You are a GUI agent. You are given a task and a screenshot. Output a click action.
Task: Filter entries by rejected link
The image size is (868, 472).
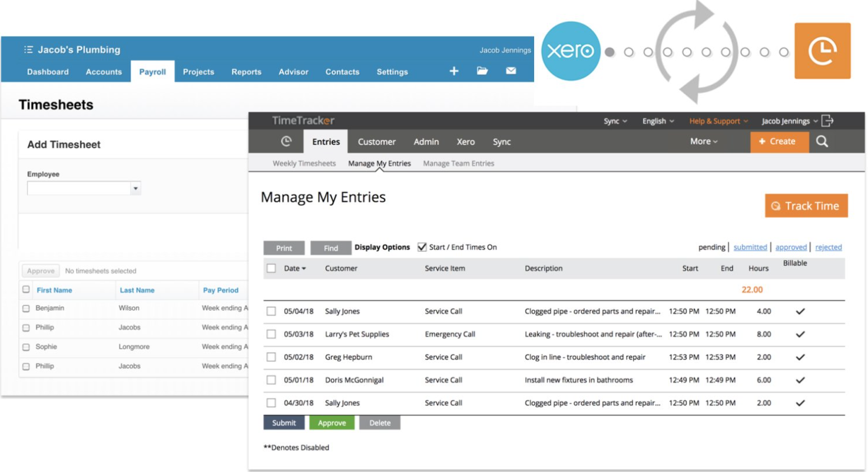pyautogui.click(x=829, y=247)
